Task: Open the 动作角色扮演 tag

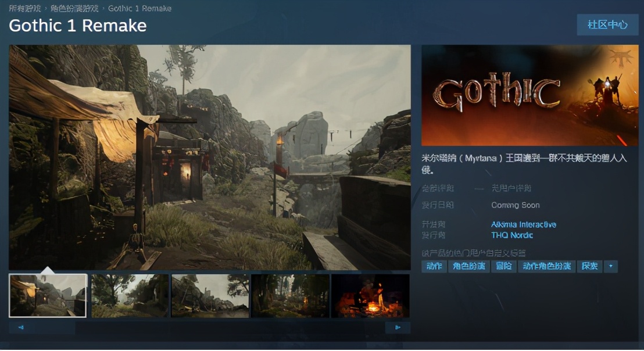Action: click(547, 266)
